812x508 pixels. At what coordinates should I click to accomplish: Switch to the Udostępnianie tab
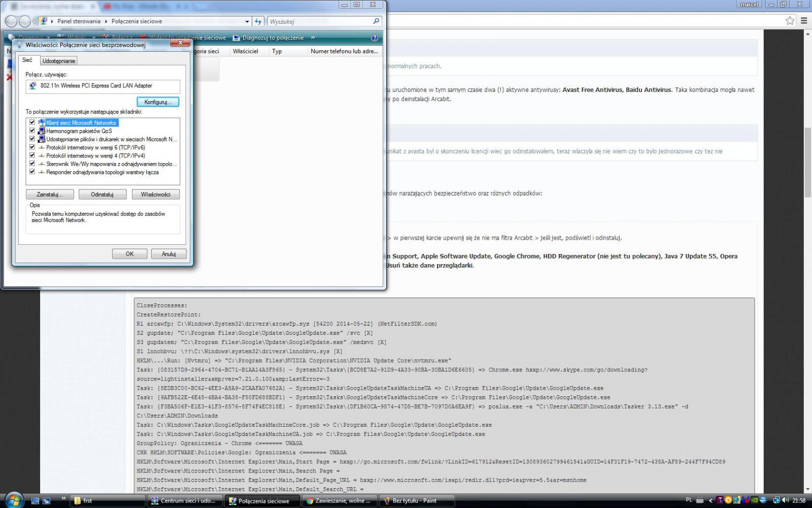59,61
